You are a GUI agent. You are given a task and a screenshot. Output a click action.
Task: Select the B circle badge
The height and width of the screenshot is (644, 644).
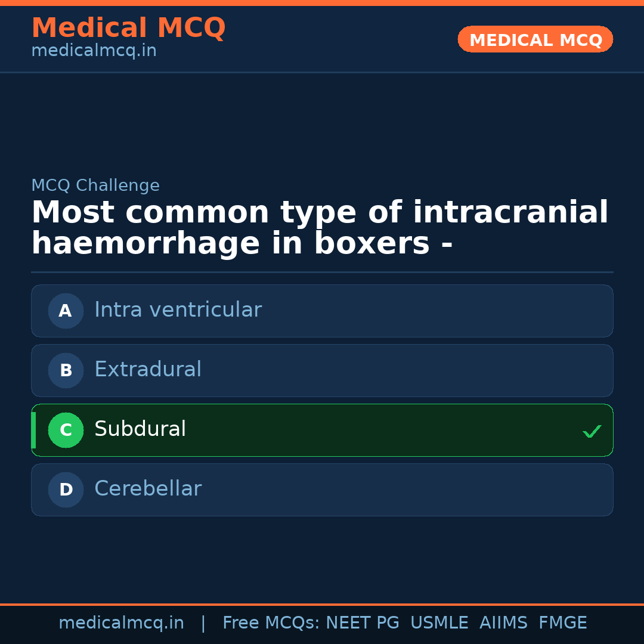click(x=66, y=370)
